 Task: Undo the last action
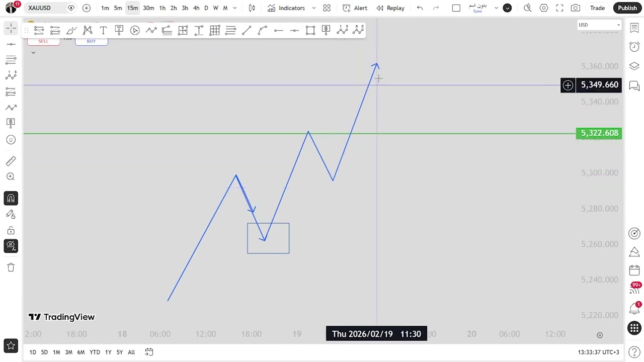[420, 8]
